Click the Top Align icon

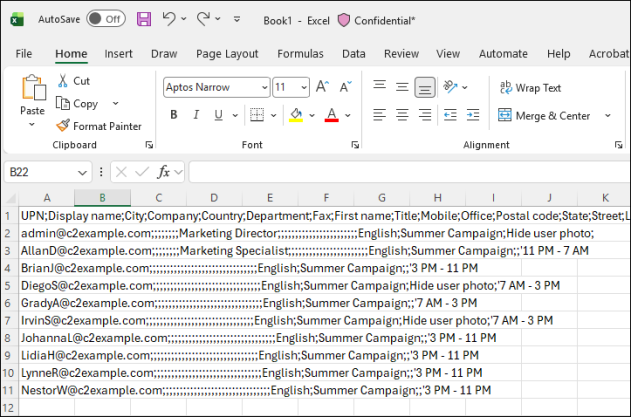(x=379, y=87)
